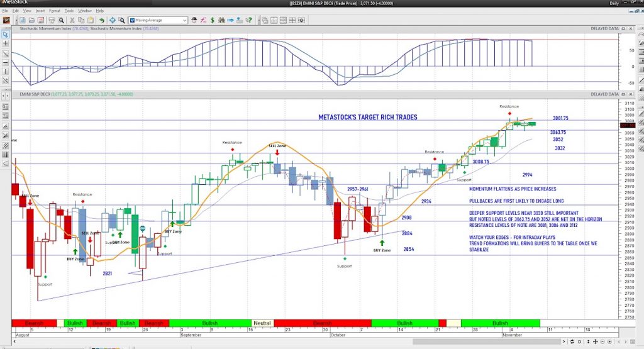
Task: Create a new chart with New icon
Action: (23, 20)
